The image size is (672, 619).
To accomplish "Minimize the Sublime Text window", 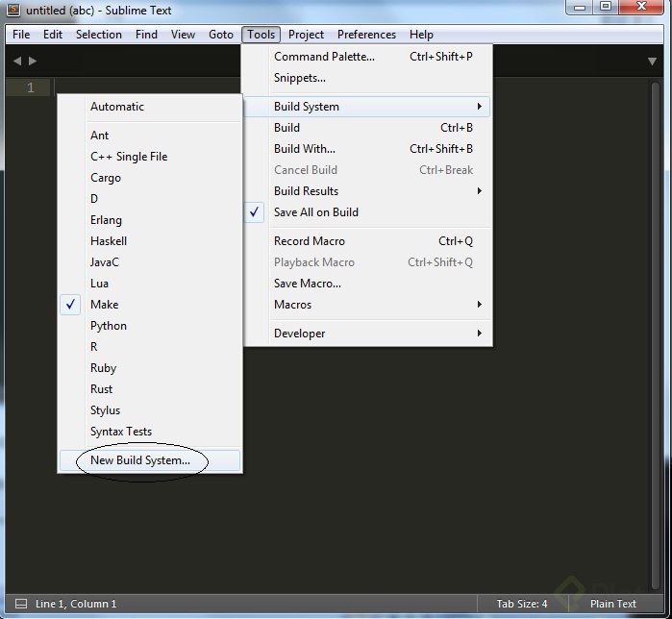I will coord(580,8).
